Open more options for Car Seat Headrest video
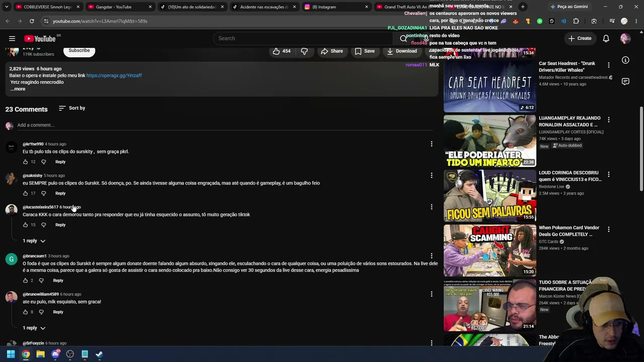The height and width of the screenshot is (362, 644). click(608, 65)
